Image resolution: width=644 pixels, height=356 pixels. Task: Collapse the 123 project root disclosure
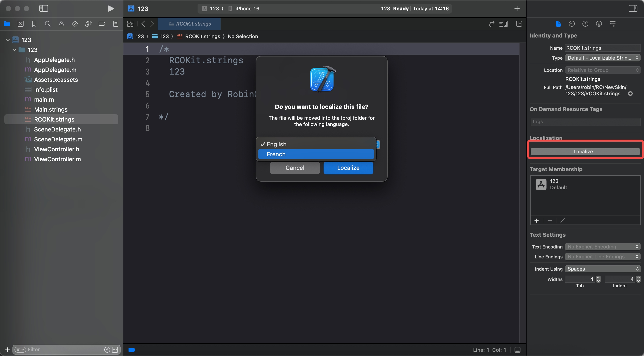[x=8, y=40]
